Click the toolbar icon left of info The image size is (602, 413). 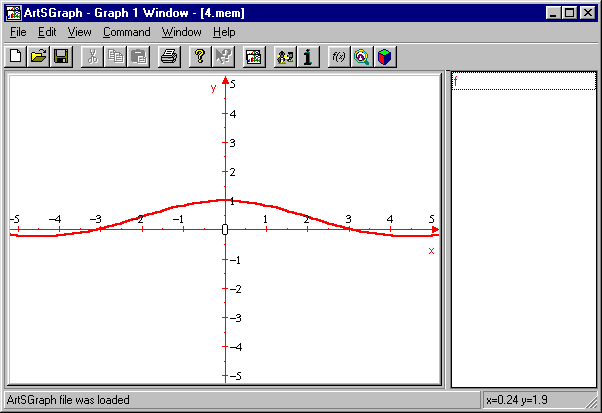click(x=286, y=57)
